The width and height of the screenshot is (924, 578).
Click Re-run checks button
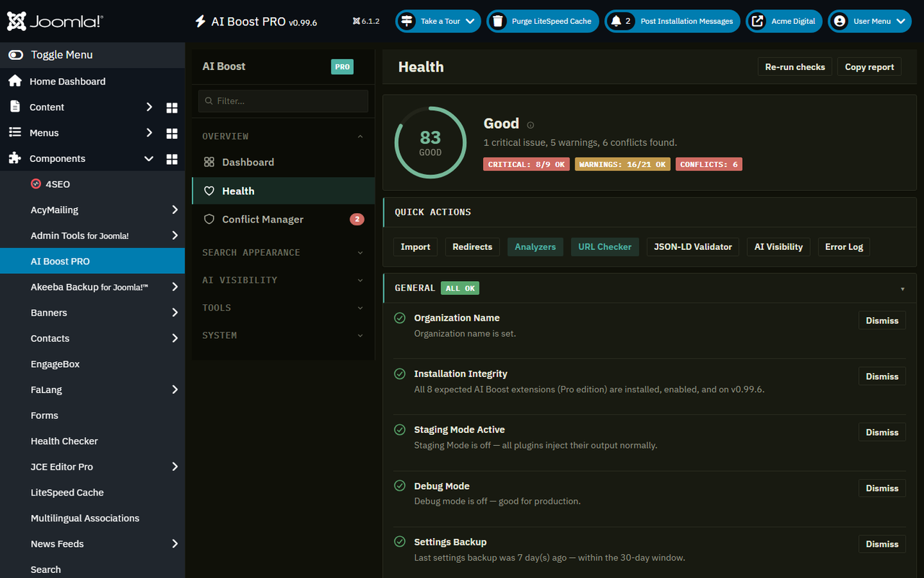795,66
